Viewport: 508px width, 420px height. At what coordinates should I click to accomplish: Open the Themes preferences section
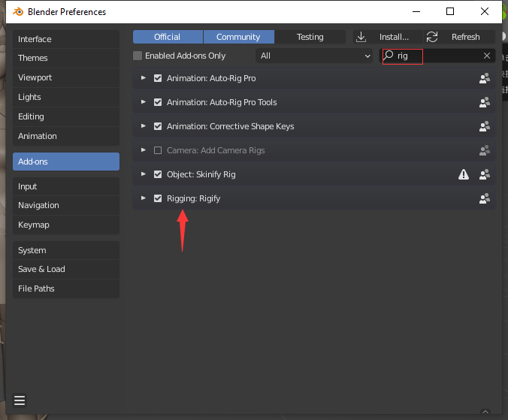pos(66,58)
